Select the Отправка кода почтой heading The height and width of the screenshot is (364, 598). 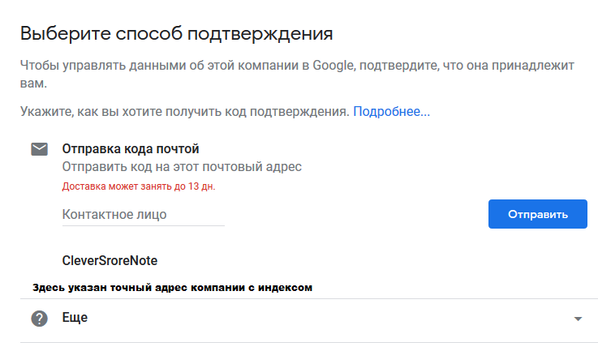tap(131, 149)
